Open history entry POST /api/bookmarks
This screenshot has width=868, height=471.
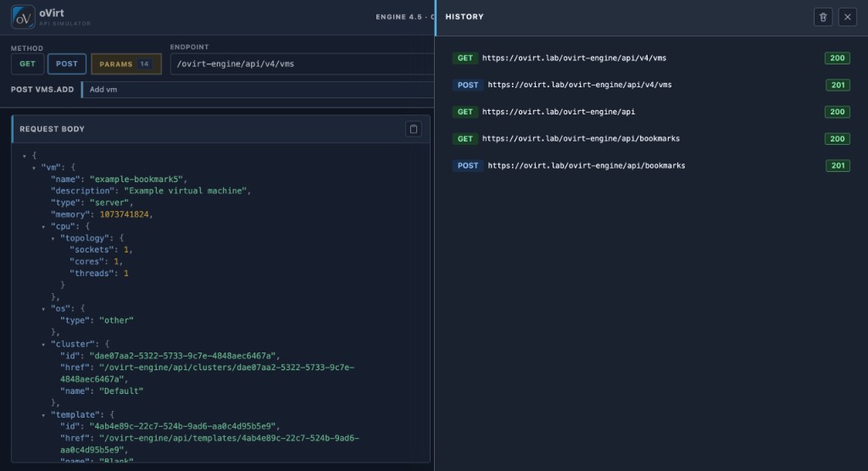point(651,165)
